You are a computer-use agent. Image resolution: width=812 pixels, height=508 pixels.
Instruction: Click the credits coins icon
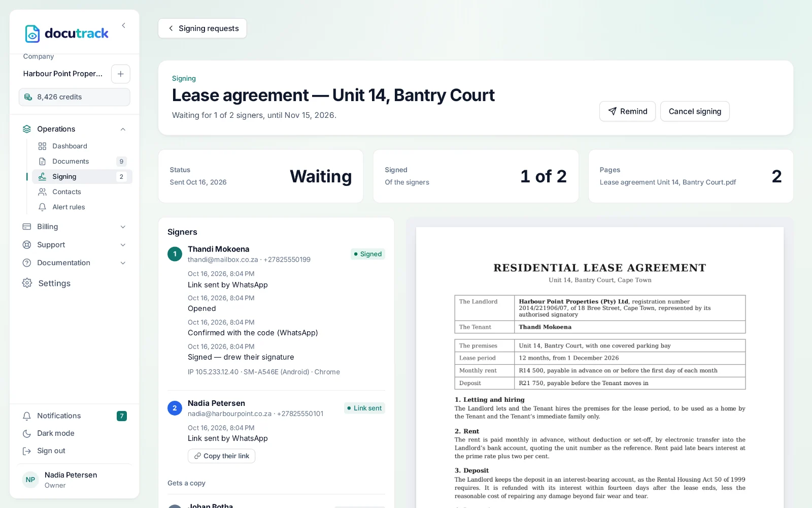tap(28, 97)
